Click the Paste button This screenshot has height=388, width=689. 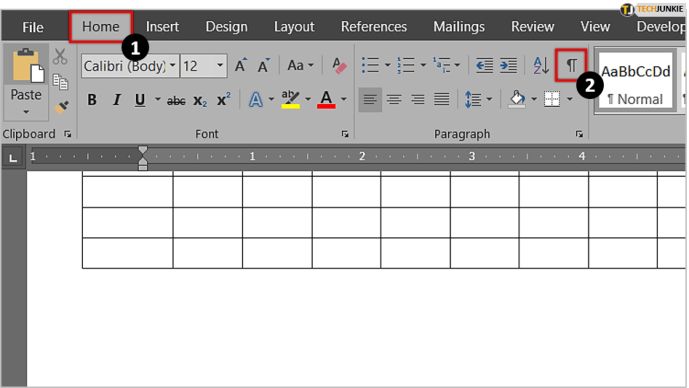coord(26,83)
